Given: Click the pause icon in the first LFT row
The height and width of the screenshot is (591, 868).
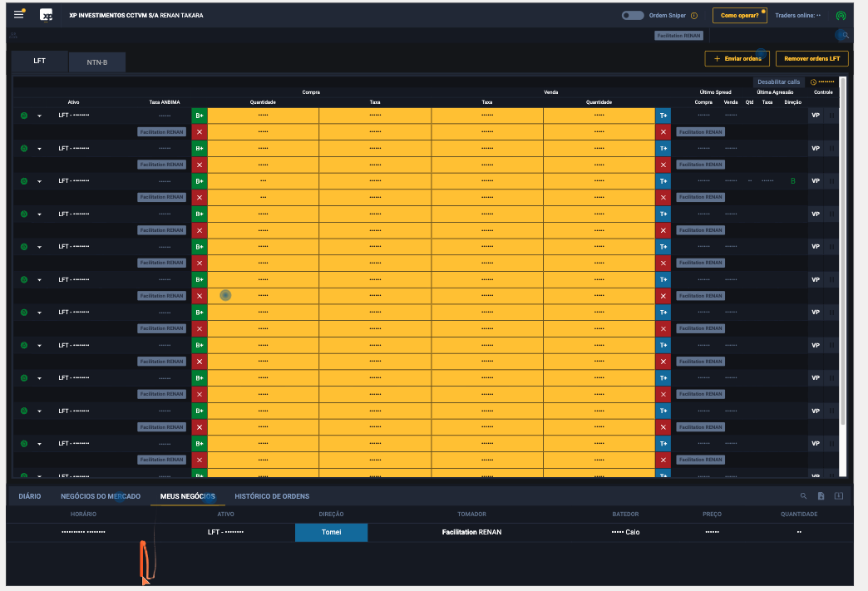Looking at the screenshot, I should pyautogui.click(x=831, y=116).
